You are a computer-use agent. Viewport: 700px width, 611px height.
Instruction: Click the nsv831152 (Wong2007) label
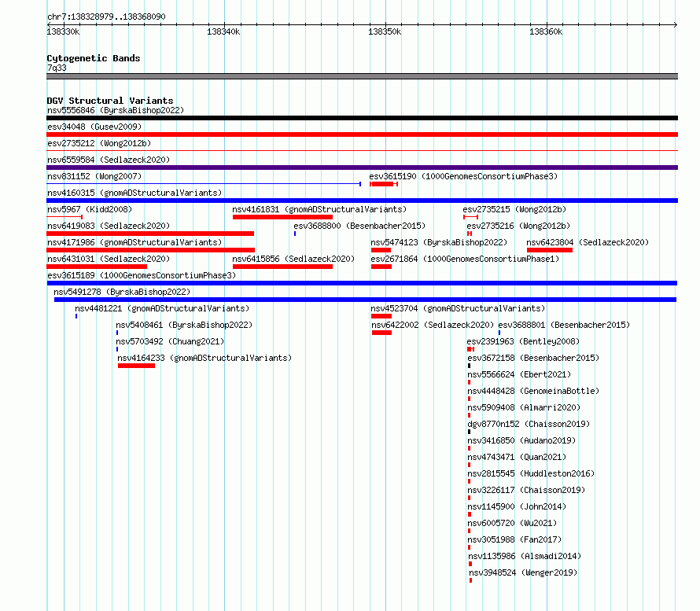click(94, 176)
